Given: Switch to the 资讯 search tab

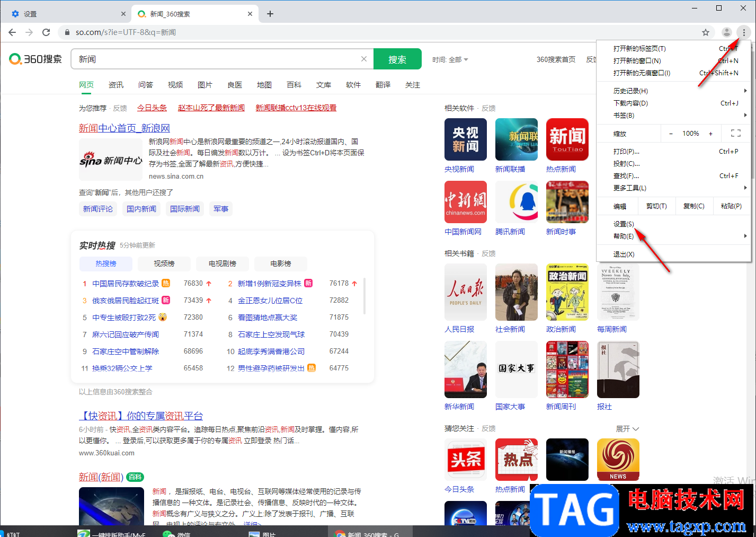Looking at the screenshot, I should click(116, 85).
